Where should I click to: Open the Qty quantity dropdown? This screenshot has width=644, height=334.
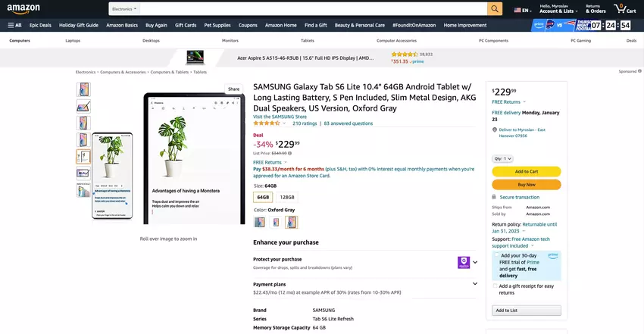click(502, 158)
